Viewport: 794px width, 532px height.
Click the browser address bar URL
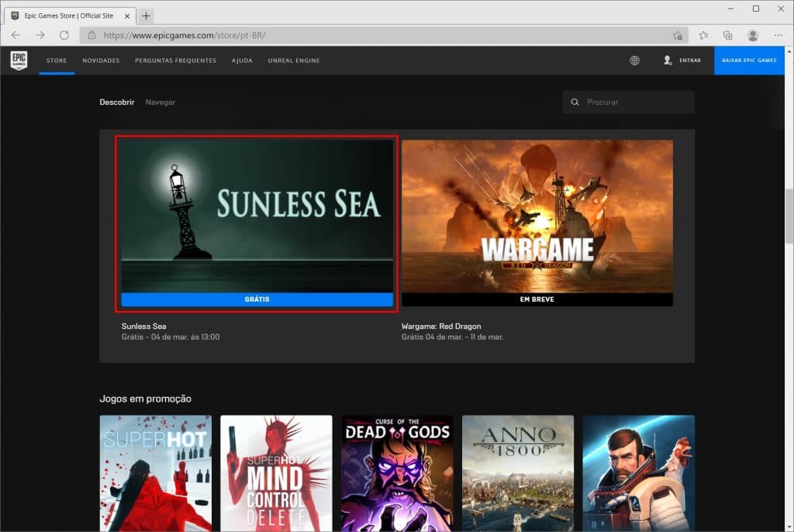click(185, 35)
